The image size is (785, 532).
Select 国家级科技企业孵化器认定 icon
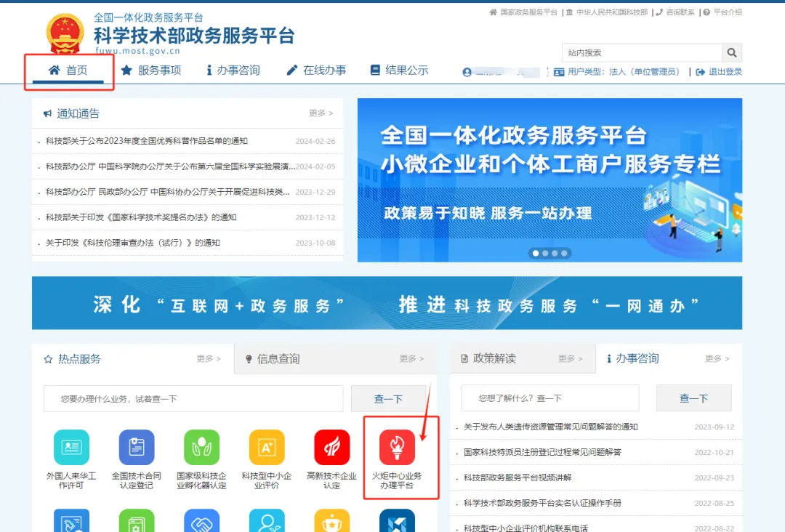coord(201,447)
